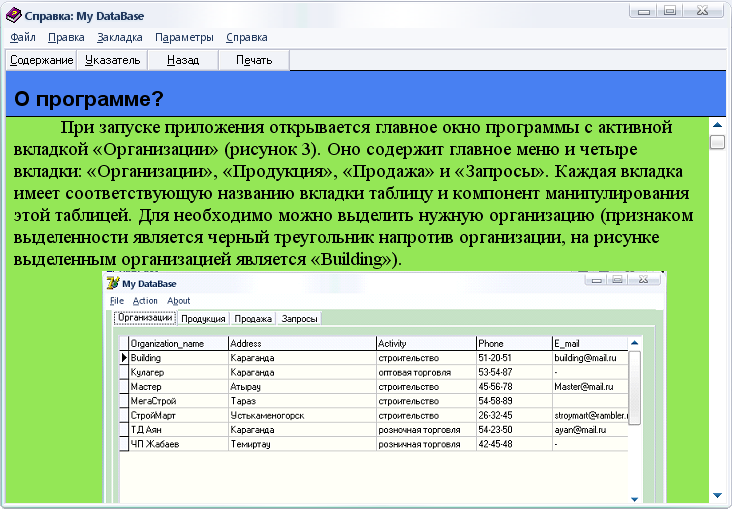The height and width of the screenshot is (509, 732).
Task: Print the topic with Печать button
Action: (254, 60)
